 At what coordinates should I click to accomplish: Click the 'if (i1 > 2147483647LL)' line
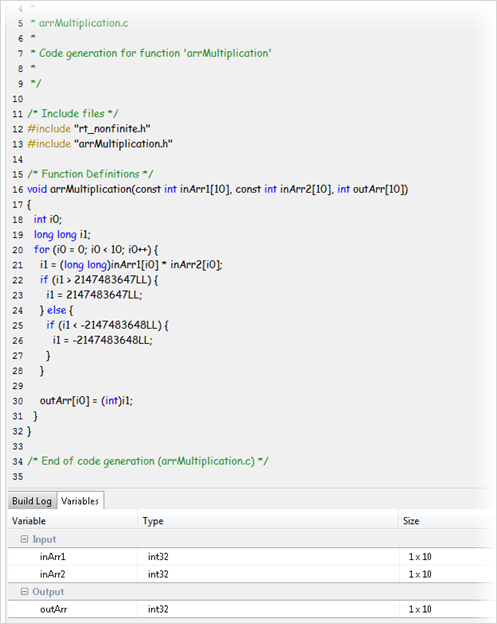[x=99, y=280]
